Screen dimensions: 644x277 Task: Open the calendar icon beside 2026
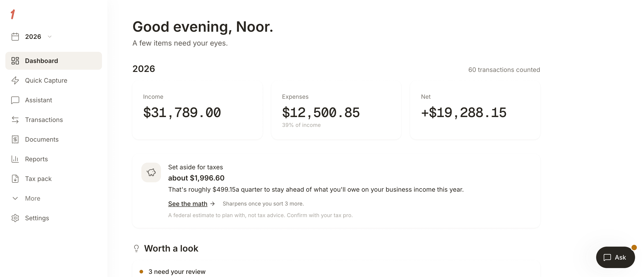click(15, 37)
